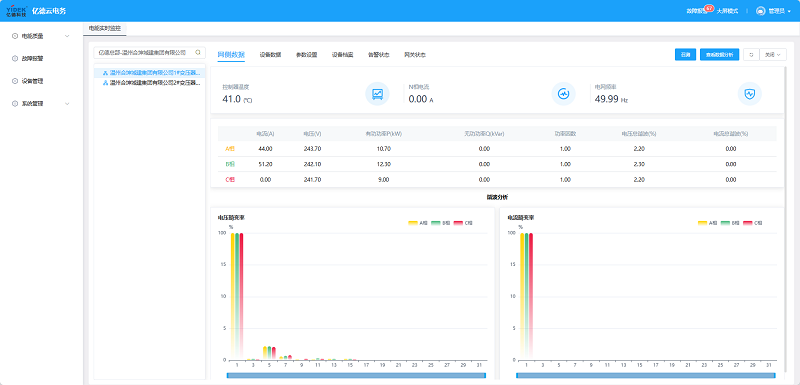
Task: Click the 电能质量 menu icon
Action: pos(14,36)
